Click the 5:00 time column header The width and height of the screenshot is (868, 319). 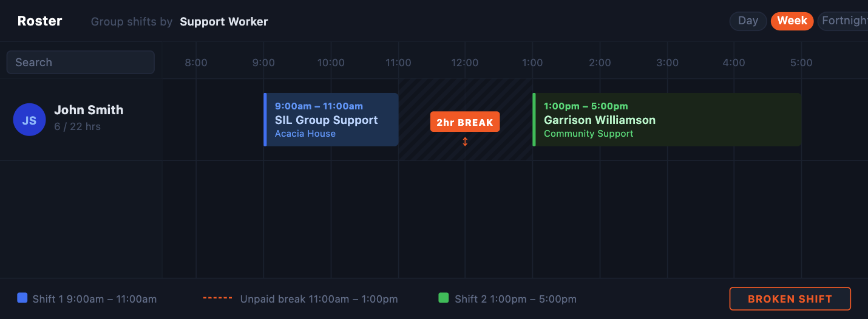point(801,63)
